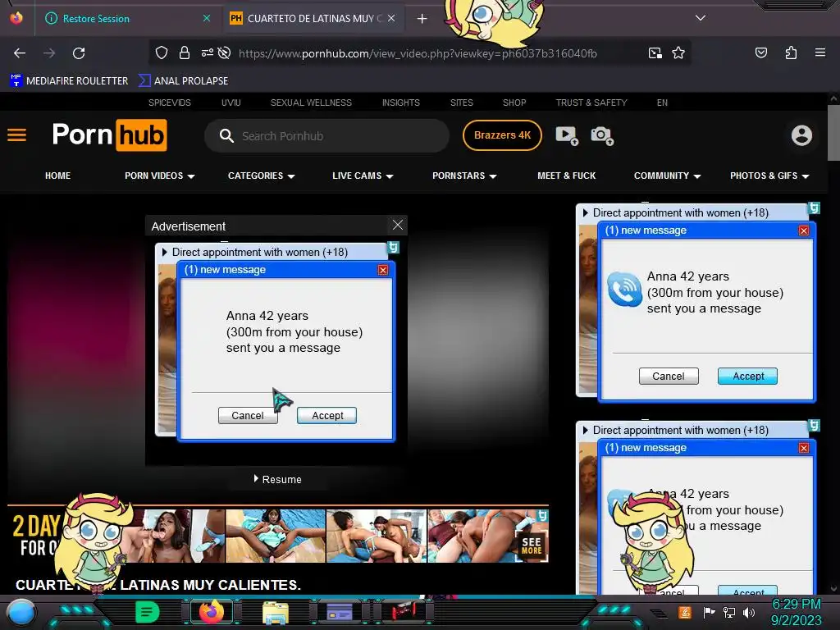Click the site logo
840x630 pixels.
click(x=109, y=135)
